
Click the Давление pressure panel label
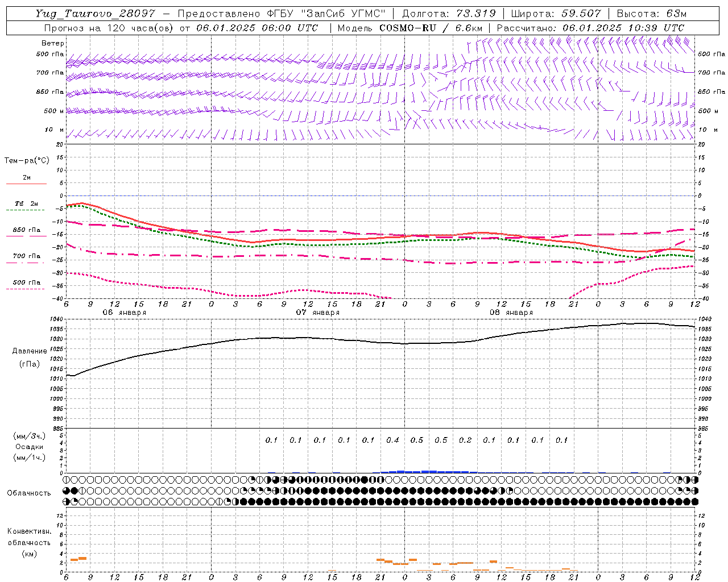(30, 351)
